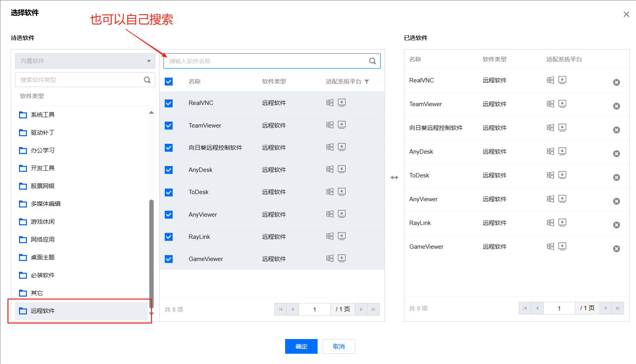Click the swap arrows icon between the two panels
Image resolution: width=636 pixels, height=364 pixels.
tap(394, 177)
